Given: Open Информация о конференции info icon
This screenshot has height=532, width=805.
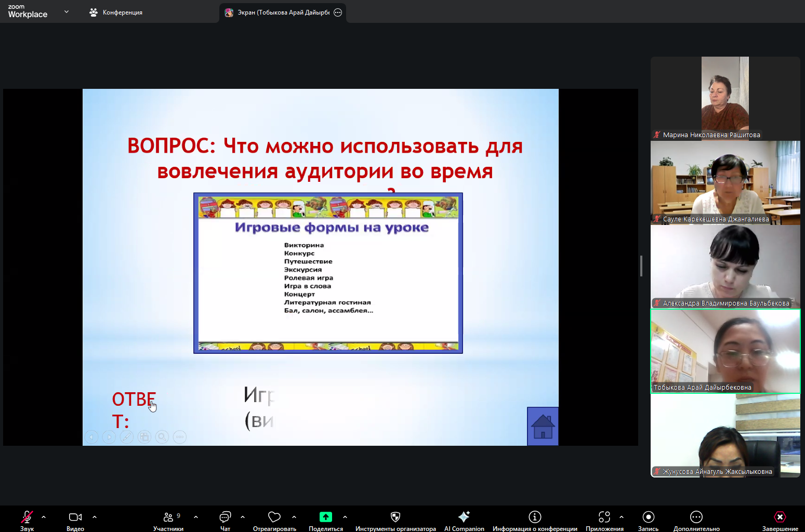Looking at the screenshot, I should [535, 517].
